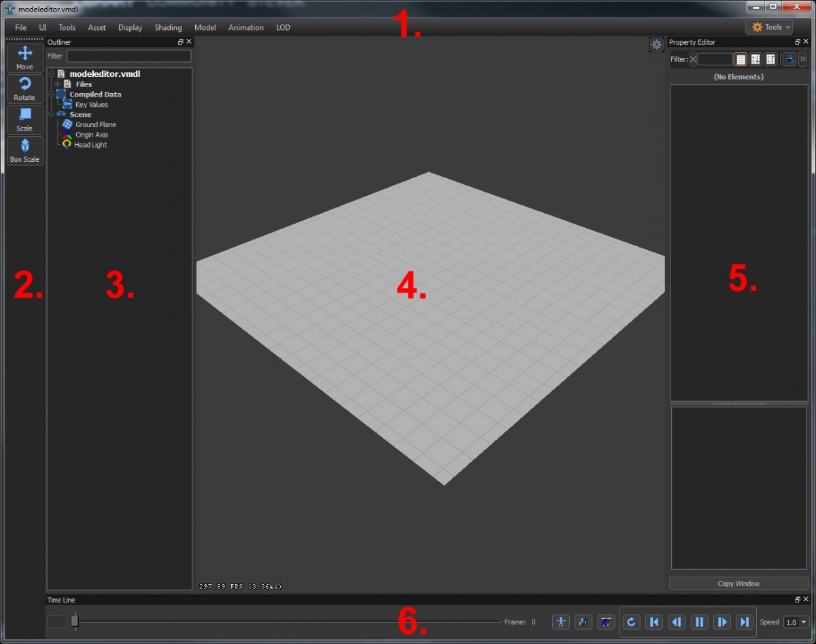The width and height of the screenshot is (816, 644).
Task: Toggle the spy icon in Property Editor toolbar
Action: (789, 59)
